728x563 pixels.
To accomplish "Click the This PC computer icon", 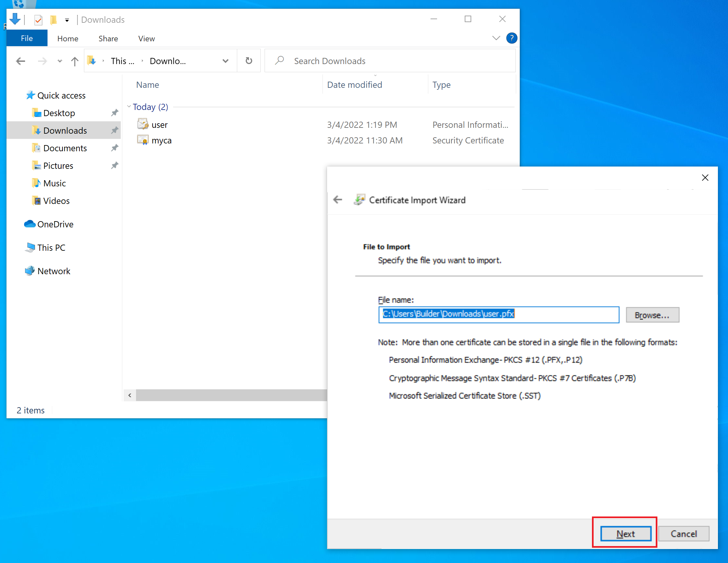I will tap(30, 247).
